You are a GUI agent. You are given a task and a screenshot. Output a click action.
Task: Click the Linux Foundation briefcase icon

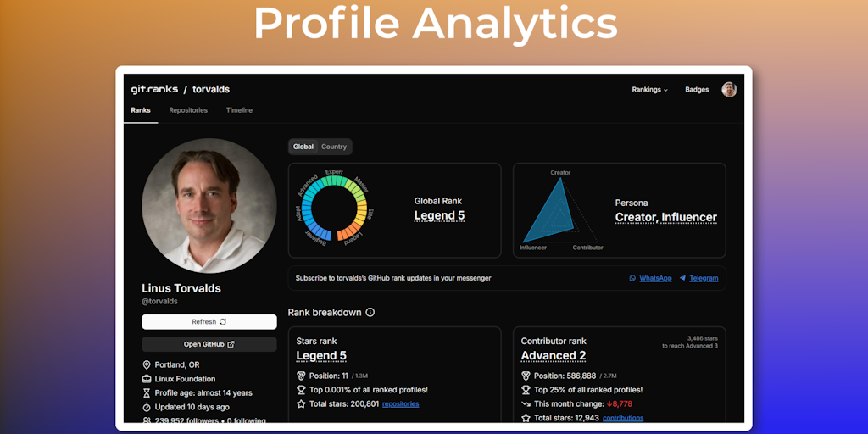147,379
